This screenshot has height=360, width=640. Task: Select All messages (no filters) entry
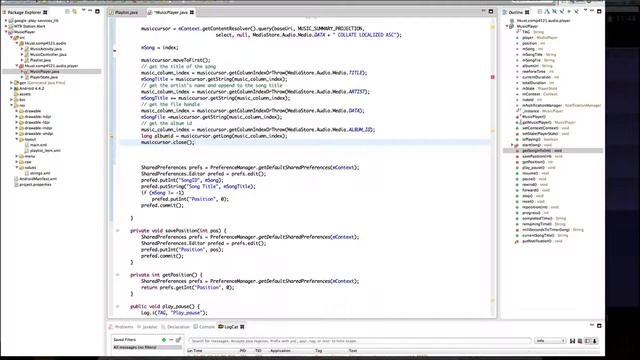click(147, 347)
